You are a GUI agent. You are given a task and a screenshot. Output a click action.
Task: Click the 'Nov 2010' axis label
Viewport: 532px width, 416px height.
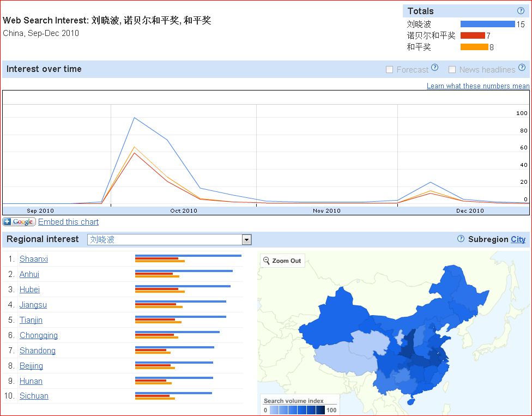tap(327, 210)
